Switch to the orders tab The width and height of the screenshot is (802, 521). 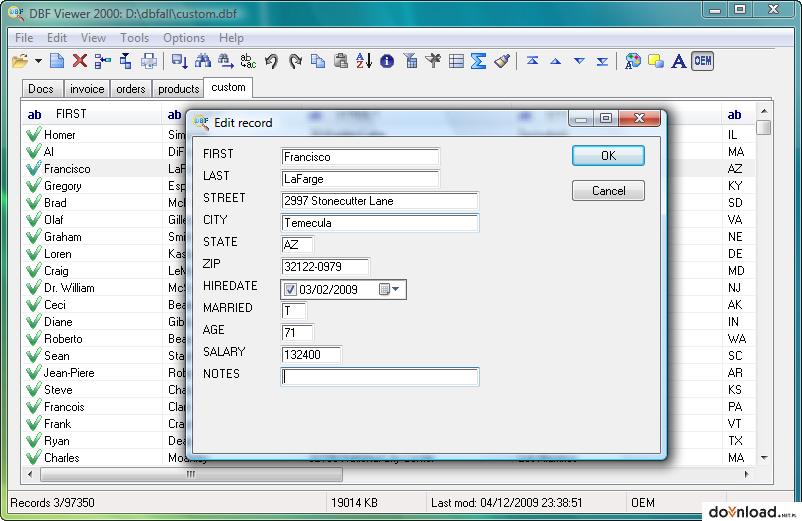click(x=131, y=89)
